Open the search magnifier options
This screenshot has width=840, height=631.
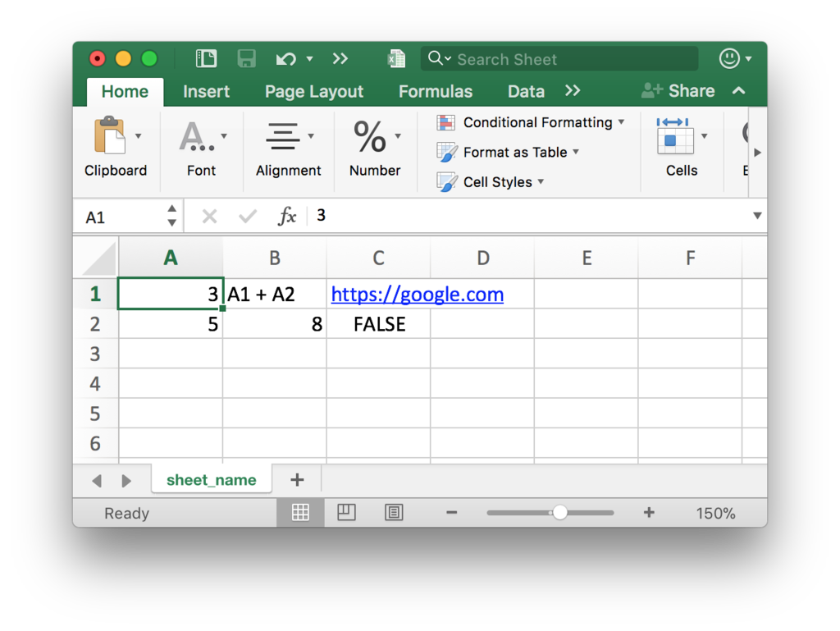(440, 58)
